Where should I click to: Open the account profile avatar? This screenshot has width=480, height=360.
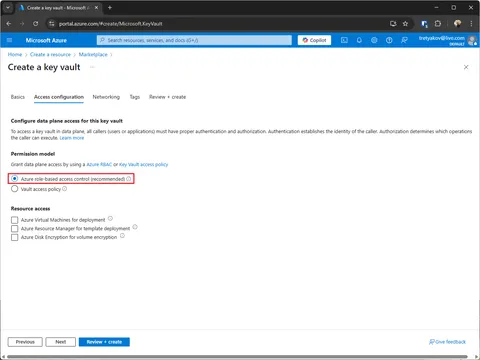pos(472,40)
